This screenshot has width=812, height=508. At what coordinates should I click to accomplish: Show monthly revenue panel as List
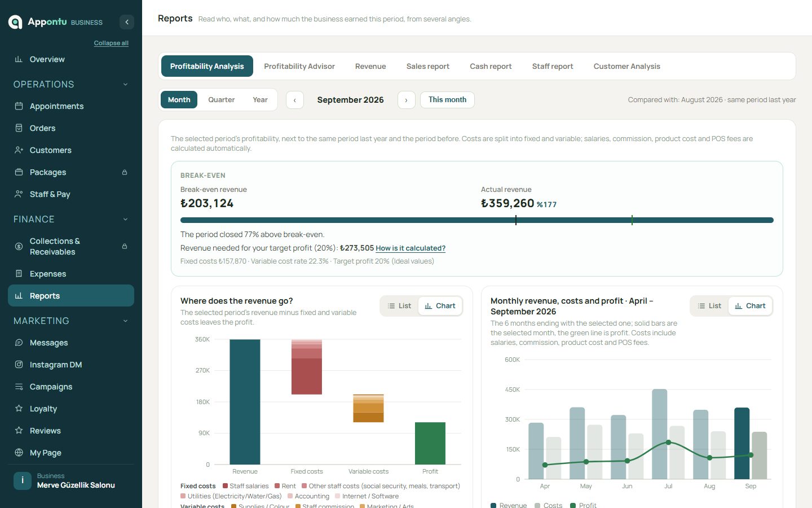709,306
